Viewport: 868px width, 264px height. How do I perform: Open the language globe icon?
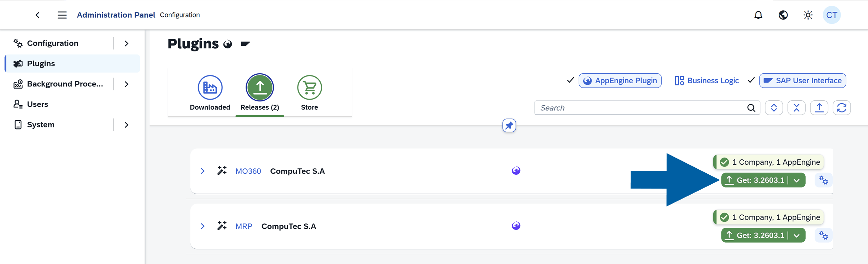(783, 15)
